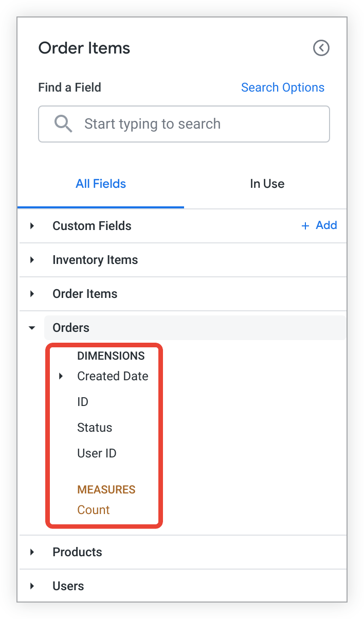Select the Count measure

pyautogui.click(x=93, y=510)
